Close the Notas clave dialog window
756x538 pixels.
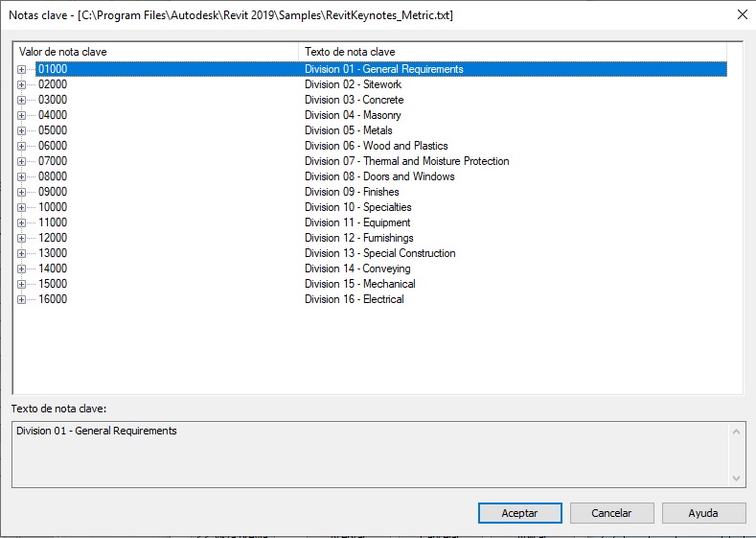tap(742, 14)
